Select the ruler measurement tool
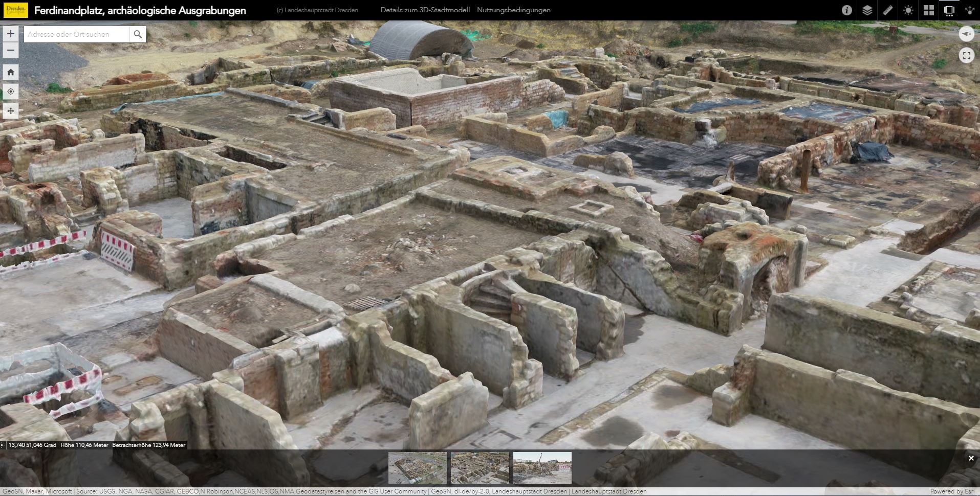The image size is (980, 496). coord(887,10)
